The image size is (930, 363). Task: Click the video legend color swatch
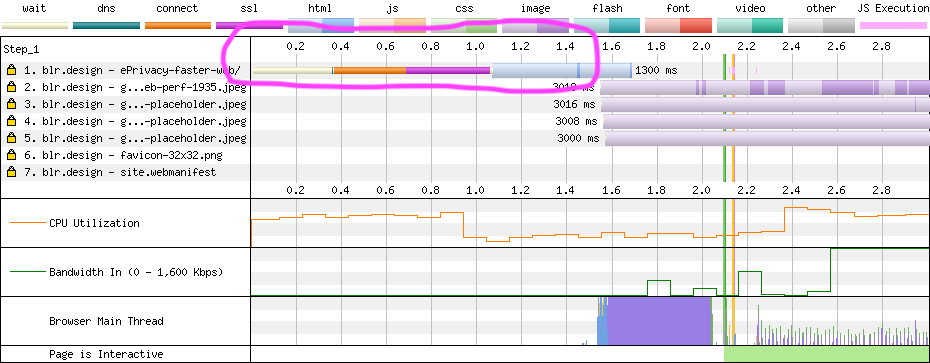pos(750,25)
